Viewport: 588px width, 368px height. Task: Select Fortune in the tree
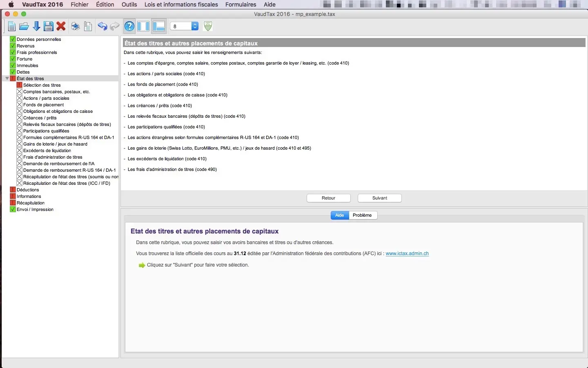click(24, 59)
